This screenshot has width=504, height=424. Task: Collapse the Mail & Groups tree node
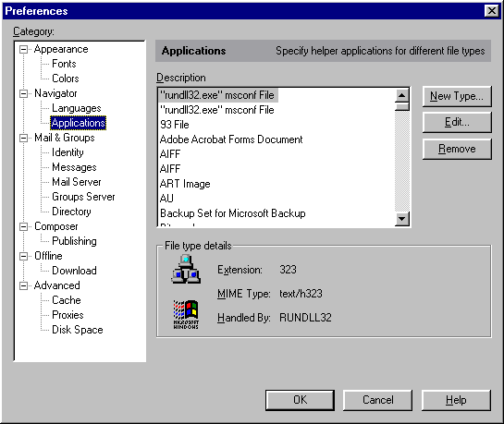pyautogui.click(x=23, y=138)
